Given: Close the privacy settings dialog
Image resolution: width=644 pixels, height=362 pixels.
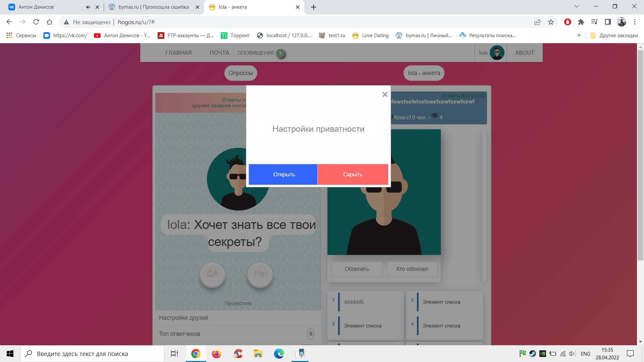Looking at the screenshot, I should (x=385, y=95).
